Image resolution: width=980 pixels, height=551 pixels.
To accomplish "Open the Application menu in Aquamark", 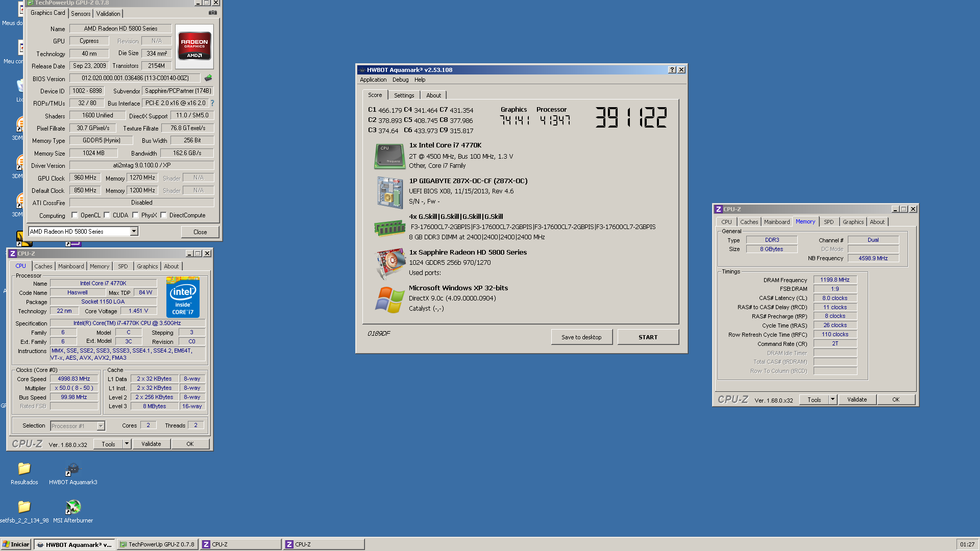I will [373, 80].
